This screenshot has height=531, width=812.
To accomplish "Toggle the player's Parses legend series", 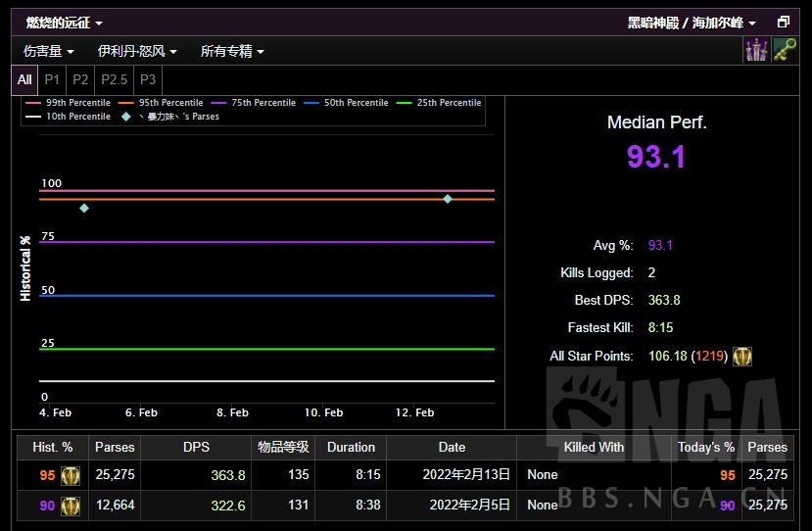I will click(x=170, y=117).
